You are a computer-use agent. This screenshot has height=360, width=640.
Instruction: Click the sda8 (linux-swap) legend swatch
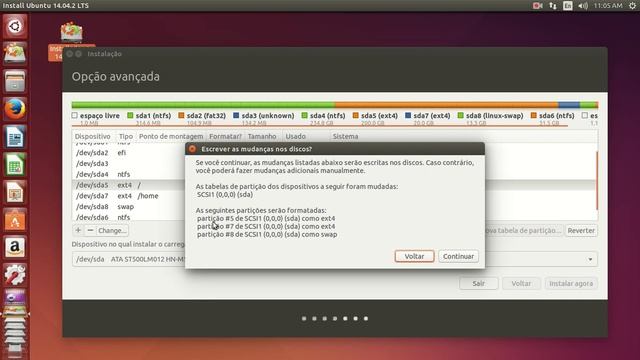pos(460,116)
